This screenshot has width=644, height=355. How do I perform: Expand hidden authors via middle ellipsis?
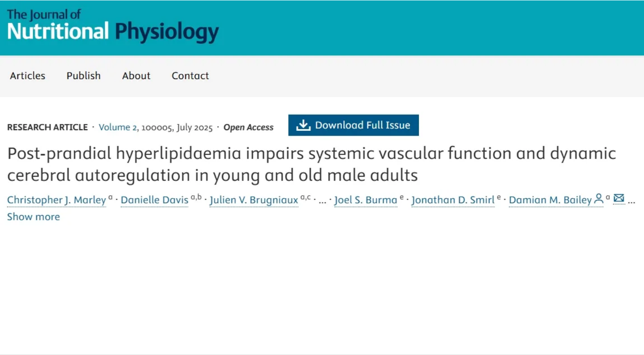pos(322,200)
